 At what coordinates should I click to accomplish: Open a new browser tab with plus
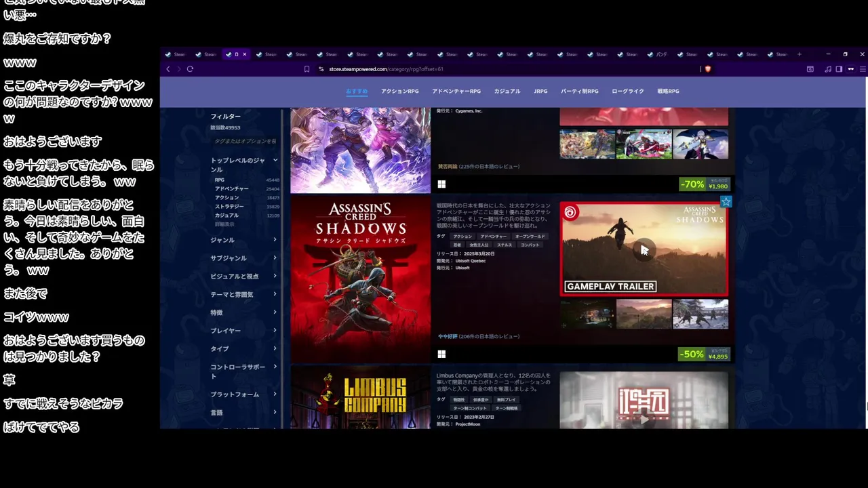click(799, 54)
